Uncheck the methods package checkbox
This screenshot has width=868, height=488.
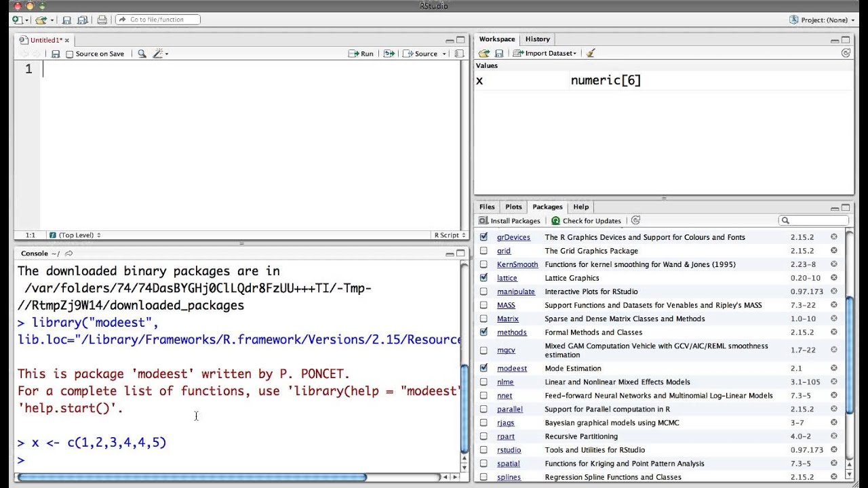[484, 332]
